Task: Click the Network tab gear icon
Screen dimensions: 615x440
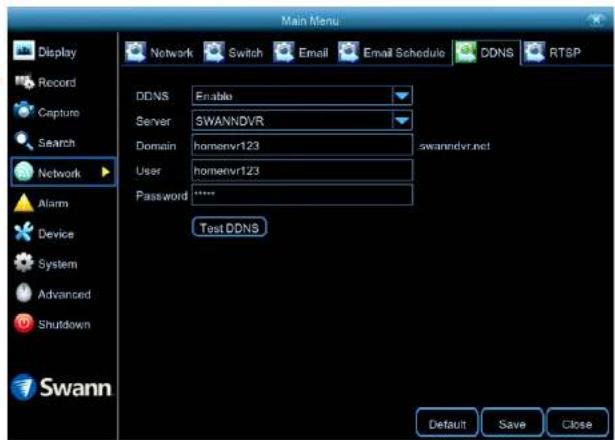Action: click(x=135, y=52)
